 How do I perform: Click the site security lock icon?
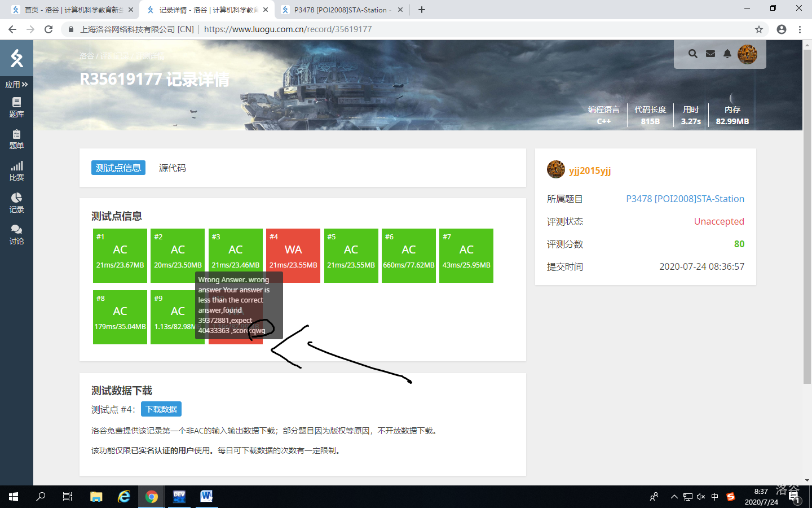point(71,29)
